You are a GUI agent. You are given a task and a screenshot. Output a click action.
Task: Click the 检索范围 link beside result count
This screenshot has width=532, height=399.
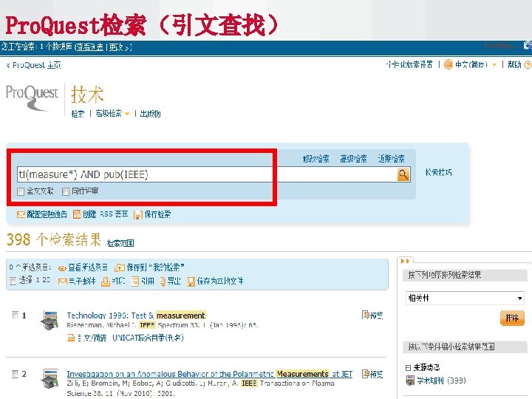point(120,243)
